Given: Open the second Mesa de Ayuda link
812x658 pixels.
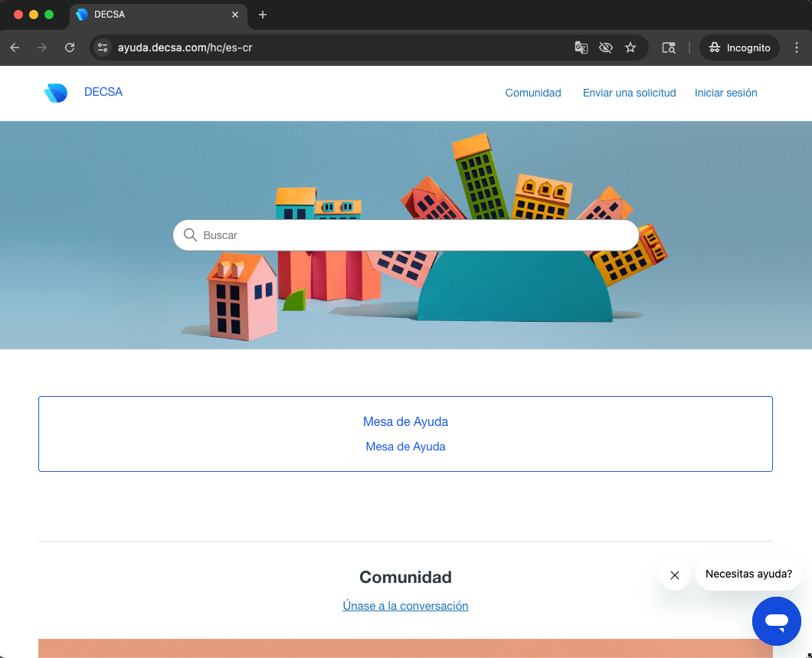Looking at the screenshot, I should pyautogui.click(x=405, y=447).
